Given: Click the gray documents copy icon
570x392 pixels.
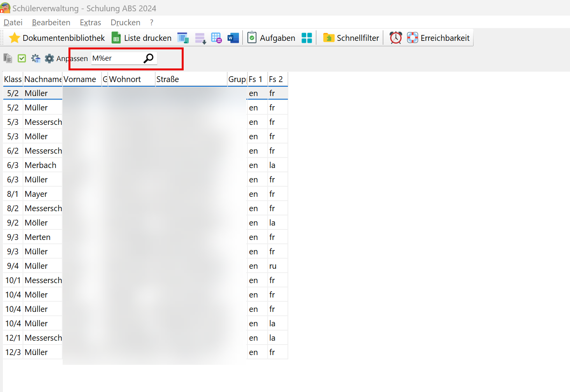Looking at the screenshot, I should pyautogui.click(x=8, y=58).
